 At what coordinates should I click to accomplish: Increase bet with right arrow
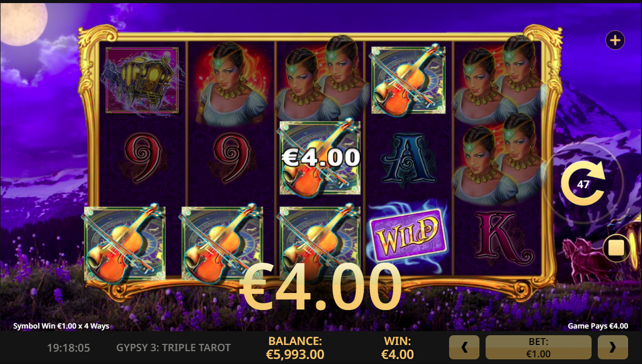tap(613, 347)
